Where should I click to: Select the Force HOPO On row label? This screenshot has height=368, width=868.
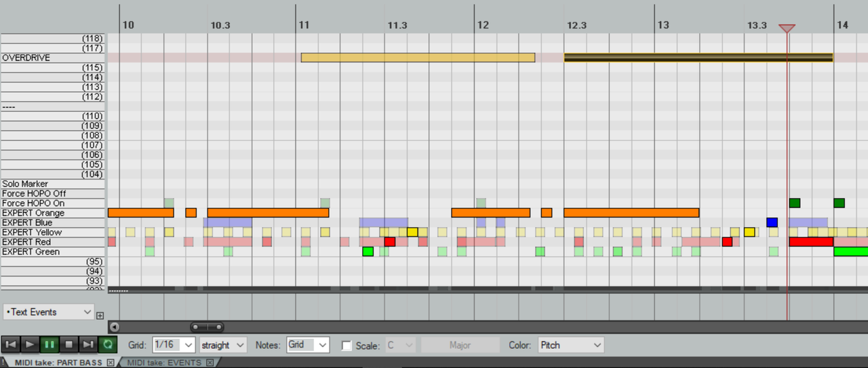click(x=53, y=203)
